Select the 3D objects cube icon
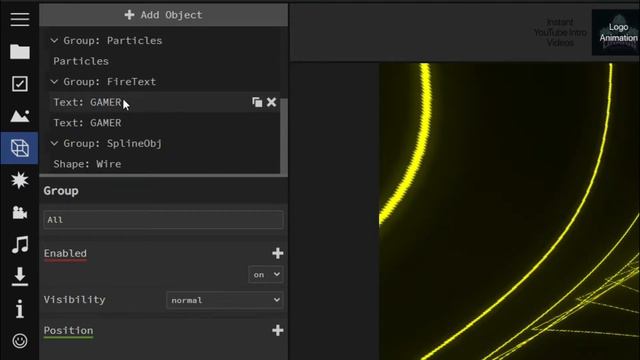The image size is (640, 360). (20, 148)
